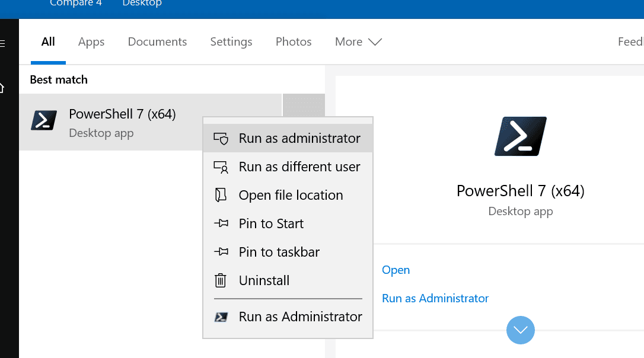Click the large PowerShell 7 icon in preview pane
644x358 pixels.
click(521, 136)
